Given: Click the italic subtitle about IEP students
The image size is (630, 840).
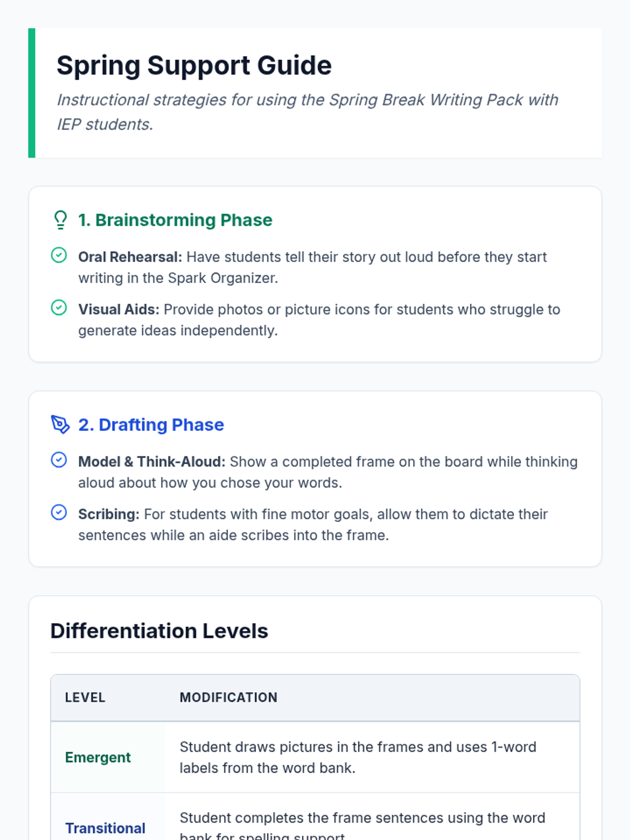Looking at the screenshot, I should tap(307, 112).
